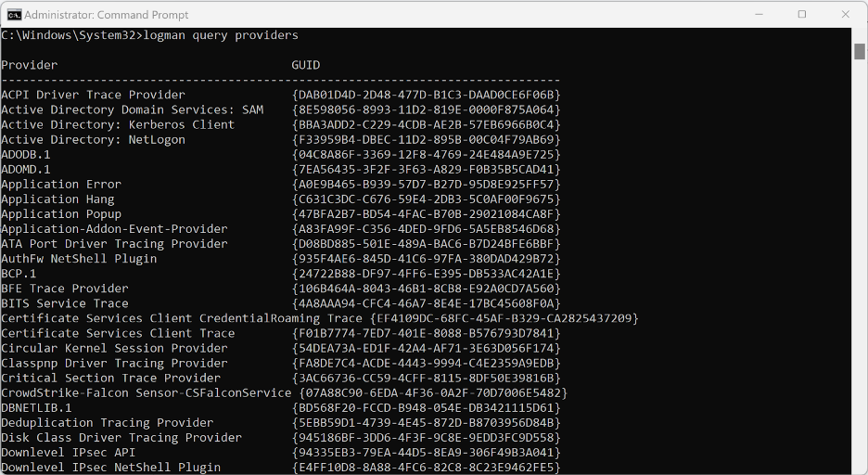Image resolution: width=868 pixels, height=475 pixels.
Task: Click the CrowdStrike-Falcon Sensor-CSFalconService line
Action: 146,392
